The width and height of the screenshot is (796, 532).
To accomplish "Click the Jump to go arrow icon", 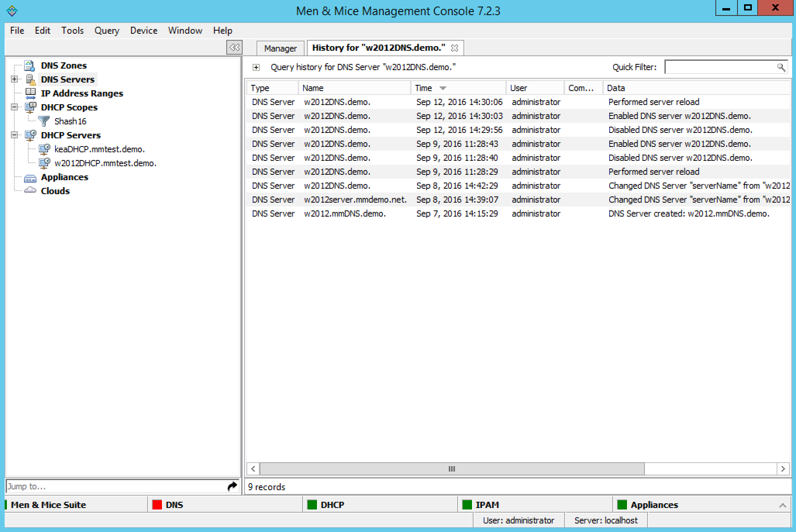I will click(x=232, y=486).
